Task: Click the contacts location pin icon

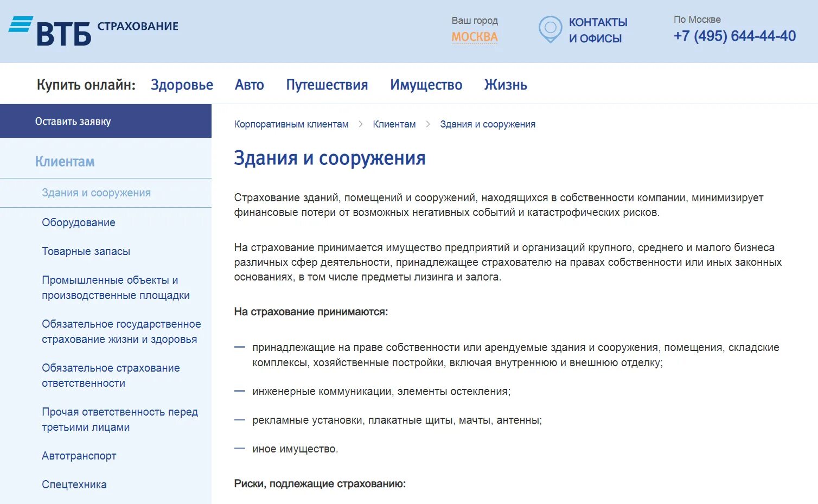Action: pyautogui.click(x=550, y=29)
